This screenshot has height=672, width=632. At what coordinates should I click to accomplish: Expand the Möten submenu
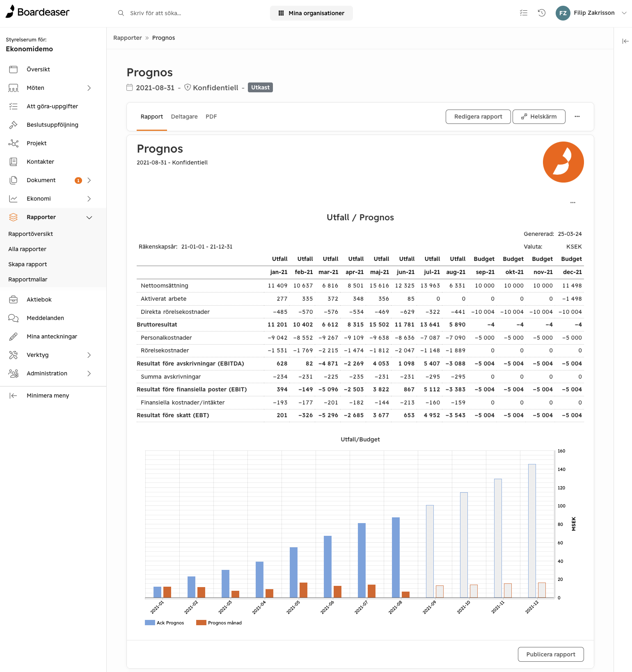[89, 88]
